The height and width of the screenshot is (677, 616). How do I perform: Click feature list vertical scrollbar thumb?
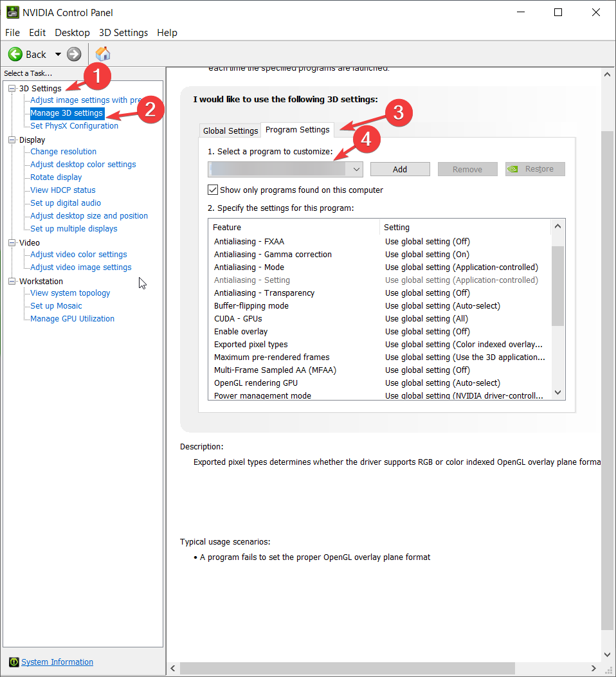point(557,286)
